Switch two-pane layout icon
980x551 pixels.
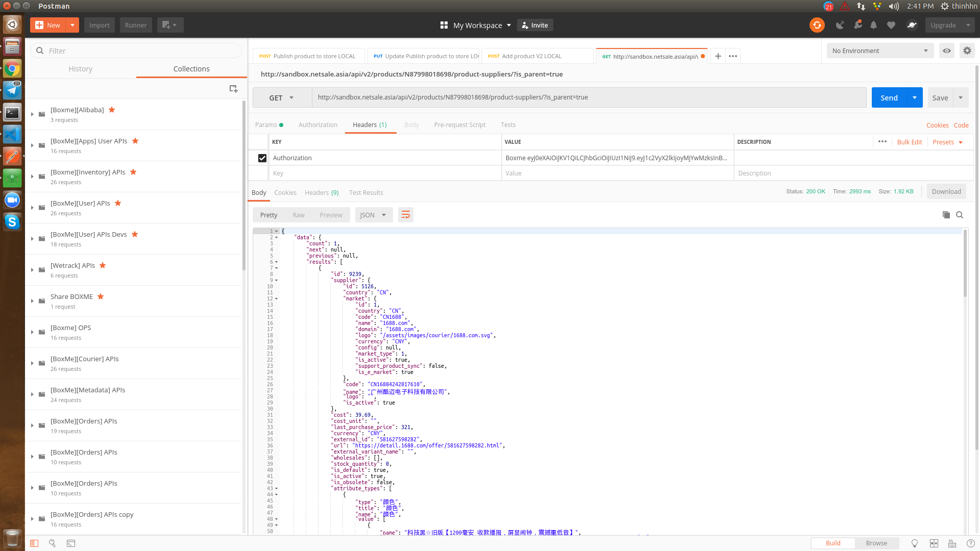tap(934, 543)
